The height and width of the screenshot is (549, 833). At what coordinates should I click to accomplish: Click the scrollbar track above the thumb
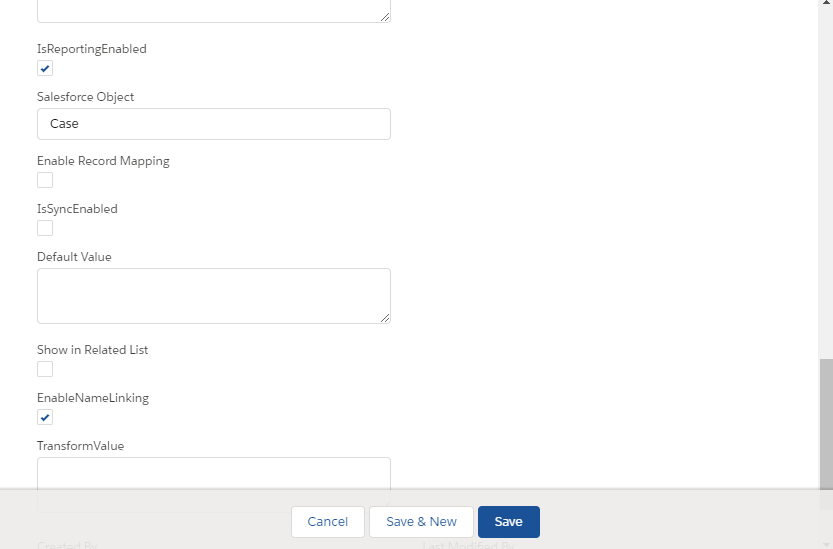tap(826, 181)
